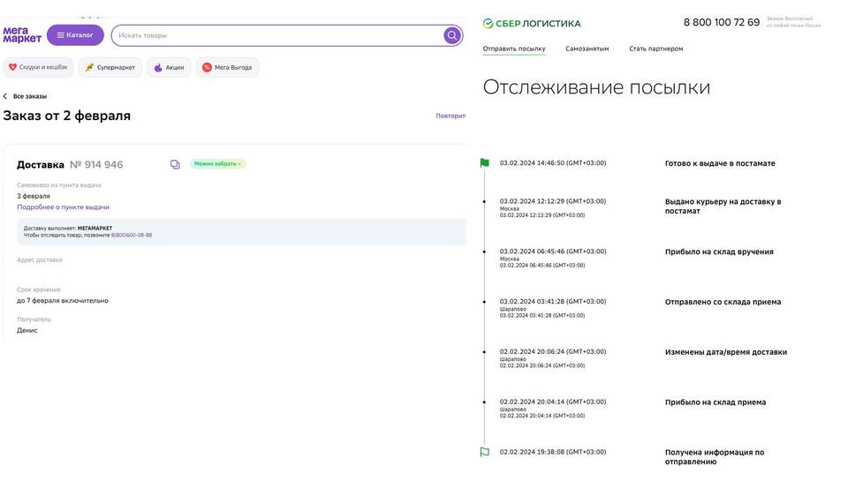Screen dimensions: 848x504
Task: Open the Стать партнером tab
Action: (x=655, y=49)
